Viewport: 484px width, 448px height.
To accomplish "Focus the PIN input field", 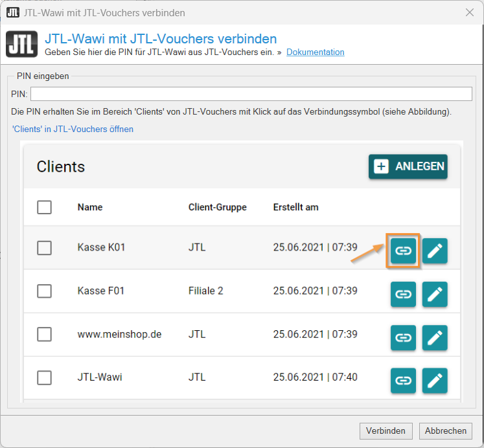I will point(251,95).
